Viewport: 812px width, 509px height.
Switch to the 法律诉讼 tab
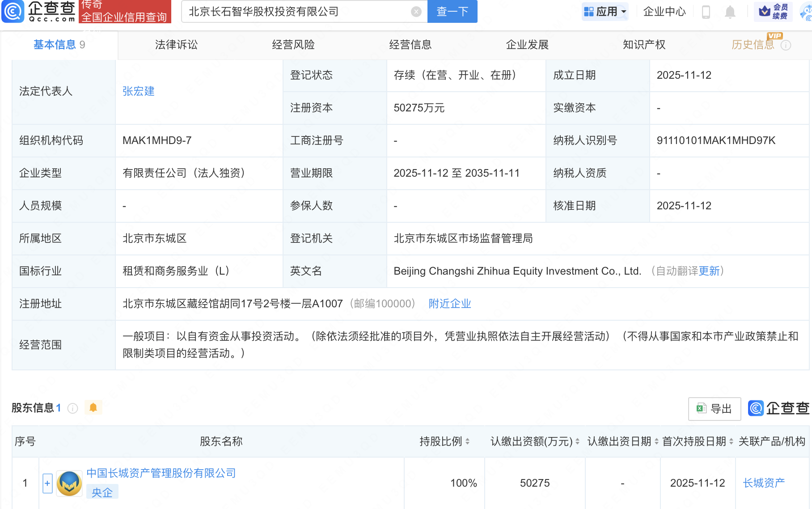pos(176,45)
